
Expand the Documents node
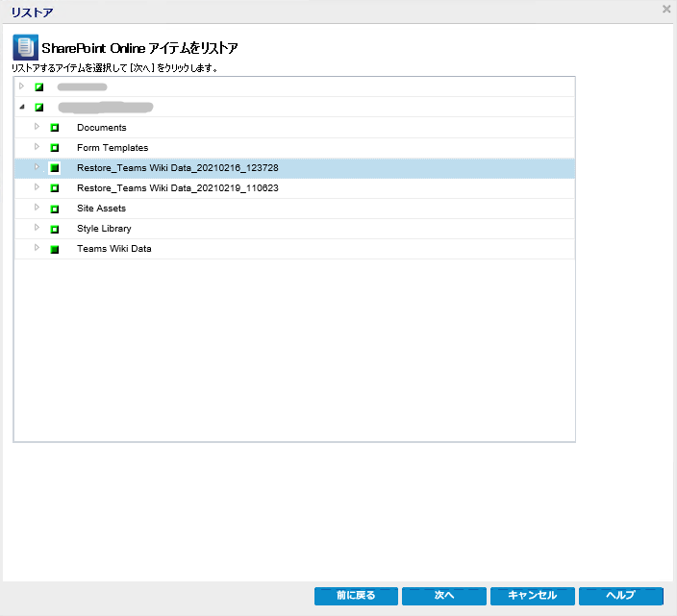(x=37, y=127)
